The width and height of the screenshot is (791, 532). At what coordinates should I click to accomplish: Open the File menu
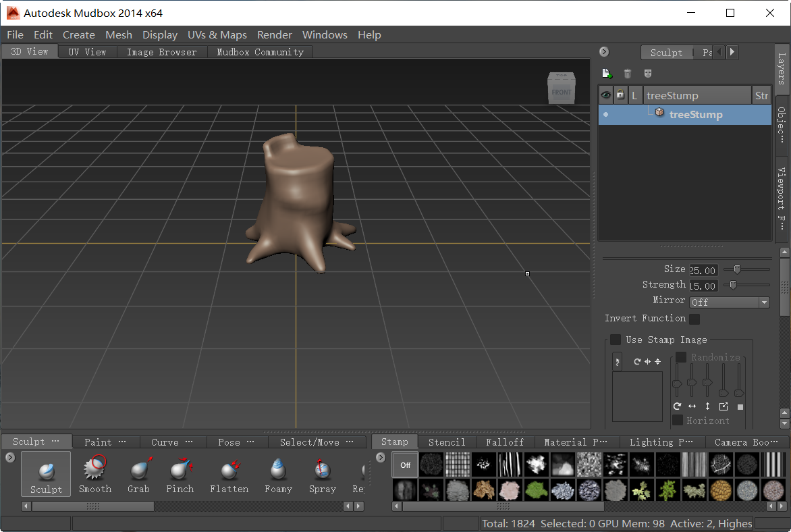(15, 35)
